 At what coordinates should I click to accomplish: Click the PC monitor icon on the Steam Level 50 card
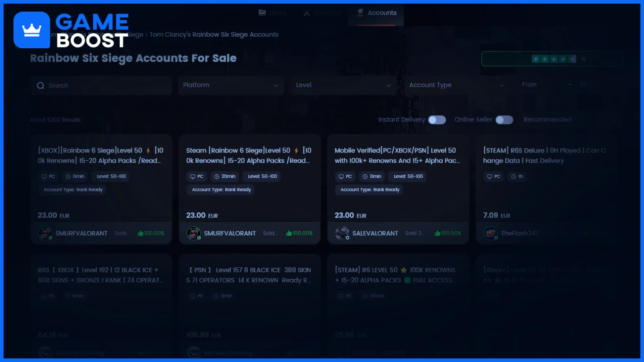click(x=193, y=177)
